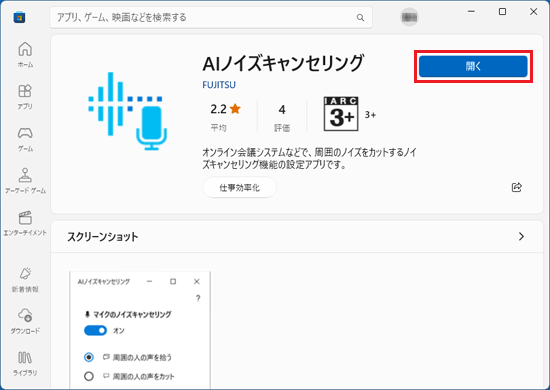The height and width of the screenshot is (390, 550).
Task: Open the ダウンロード page
Action: click(25, 321)
